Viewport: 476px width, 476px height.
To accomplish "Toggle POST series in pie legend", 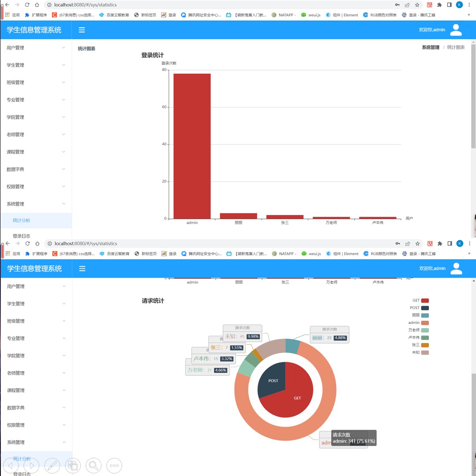I will point(419,308).
